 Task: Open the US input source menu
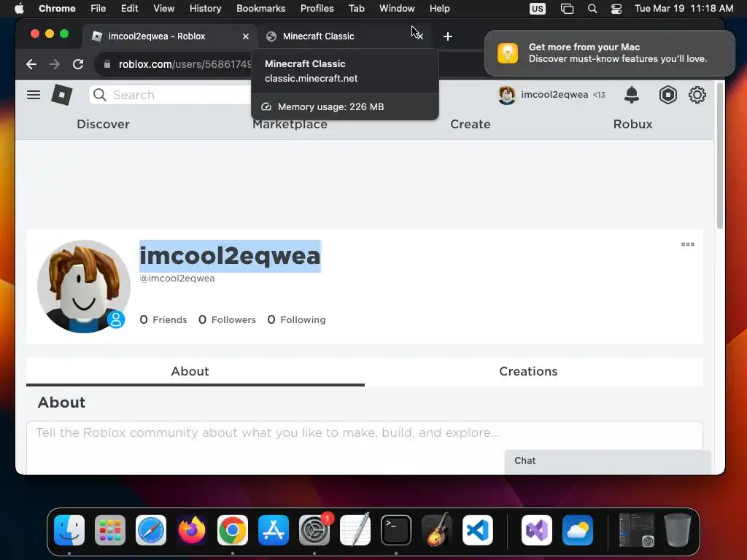538,9
